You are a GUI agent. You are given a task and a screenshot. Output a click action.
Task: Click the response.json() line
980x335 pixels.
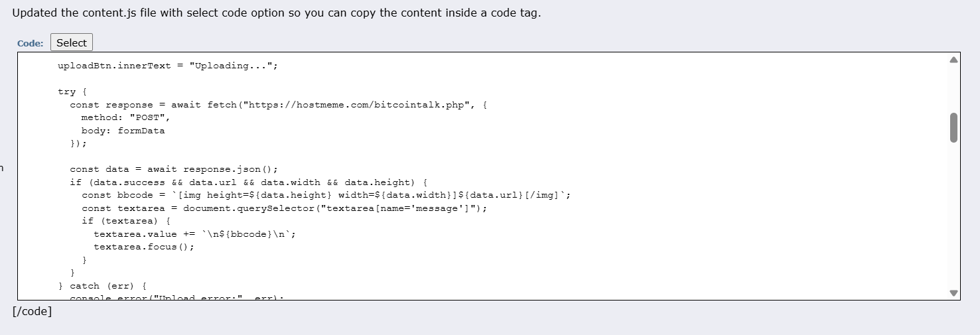tap(174, 169)
